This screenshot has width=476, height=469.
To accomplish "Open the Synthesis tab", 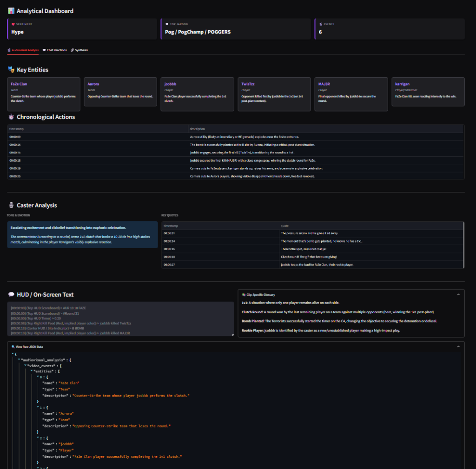I will click(x=79, y=50).
